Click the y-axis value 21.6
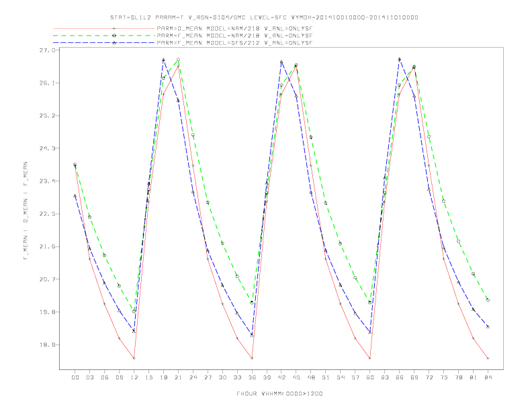This screenshot has width=532, height=411. (x=47, y=247)
